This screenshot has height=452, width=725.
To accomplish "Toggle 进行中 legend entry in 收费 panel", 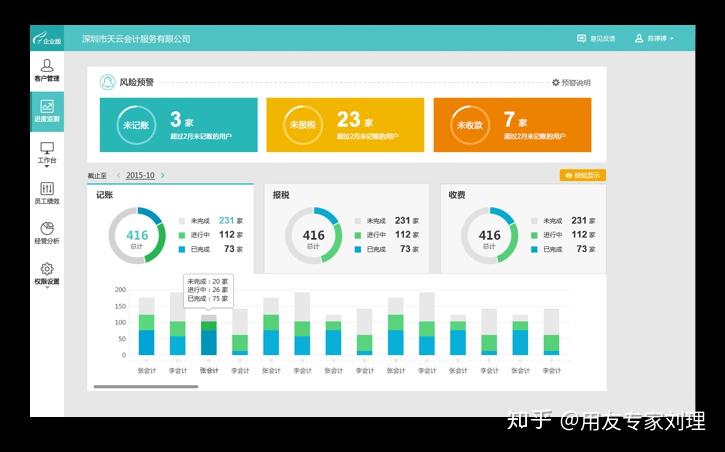I will coord(563,235).
